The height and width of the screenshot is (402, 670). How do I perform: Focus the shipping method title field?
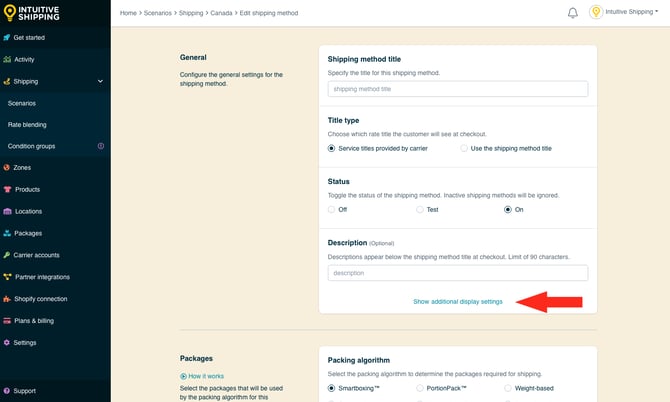tap(458, 89)
